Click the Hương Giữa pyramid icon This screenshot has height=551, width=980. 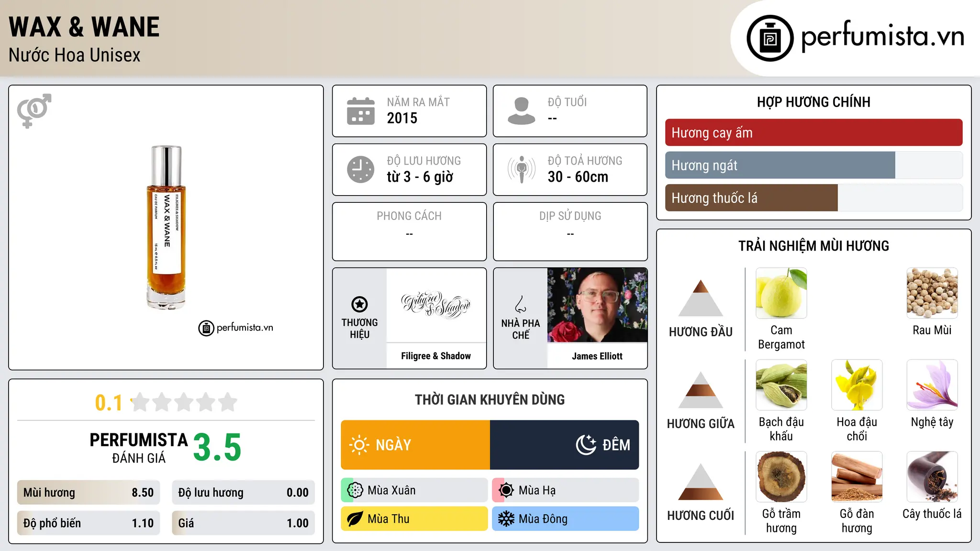(x=701, y=390)
